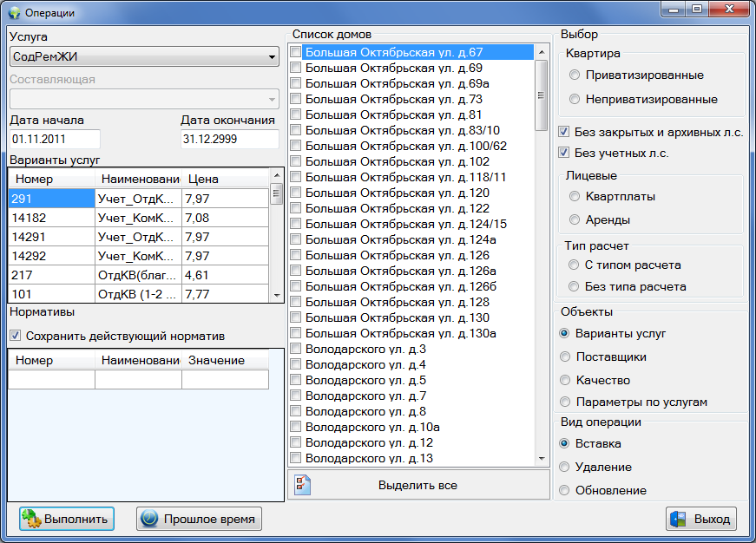Click the Выполнить button icon
Viewport: 756px width, 543px height.
pyautogui.click(x=31, y=519)
